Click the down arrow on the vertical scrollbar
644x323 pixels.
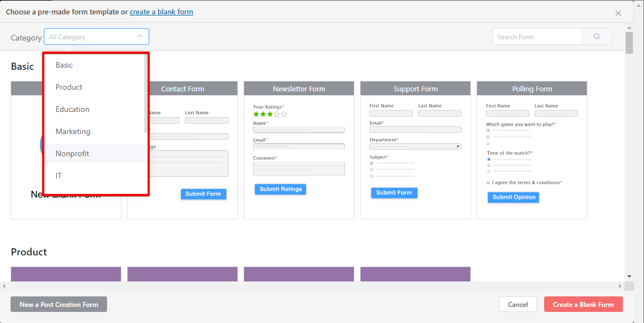coord(629,276)
